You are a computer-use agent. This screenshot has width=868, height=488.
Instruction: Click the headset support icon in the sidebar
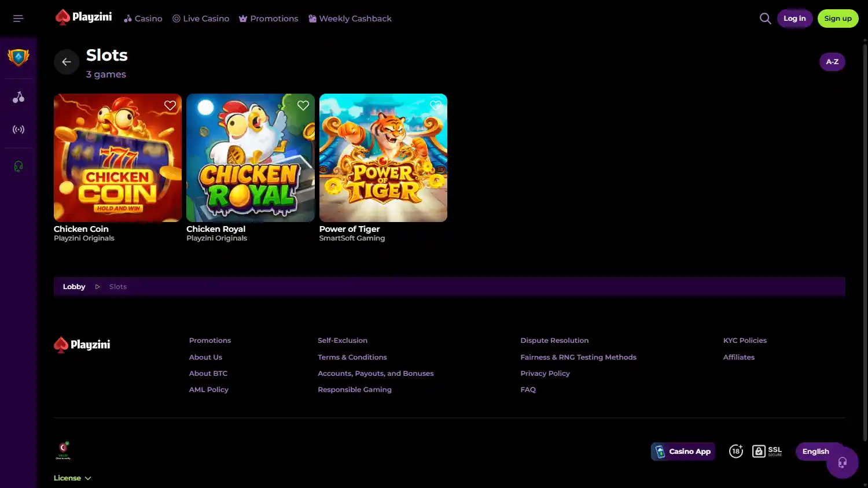19,167
